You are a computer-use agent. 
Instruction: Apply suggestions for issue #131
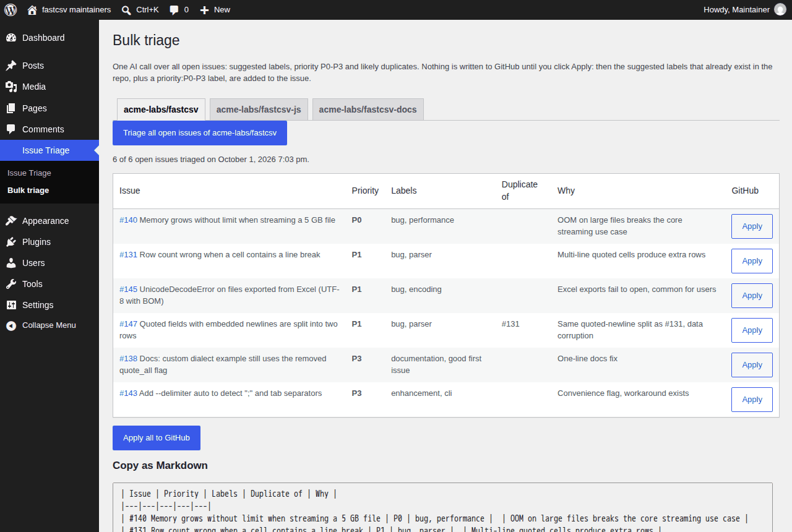pyautogui.click(x=752, y=261)
